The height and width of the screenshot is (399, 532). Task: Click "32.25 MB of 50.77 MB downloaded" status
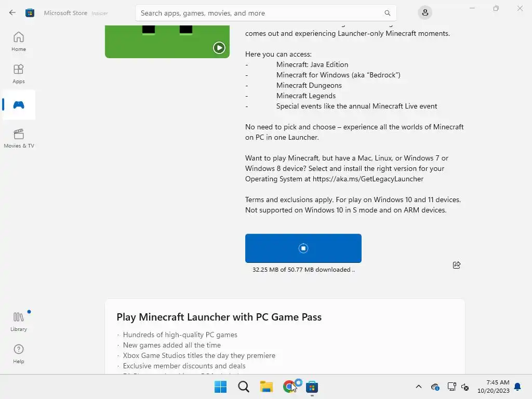[303, 270]
